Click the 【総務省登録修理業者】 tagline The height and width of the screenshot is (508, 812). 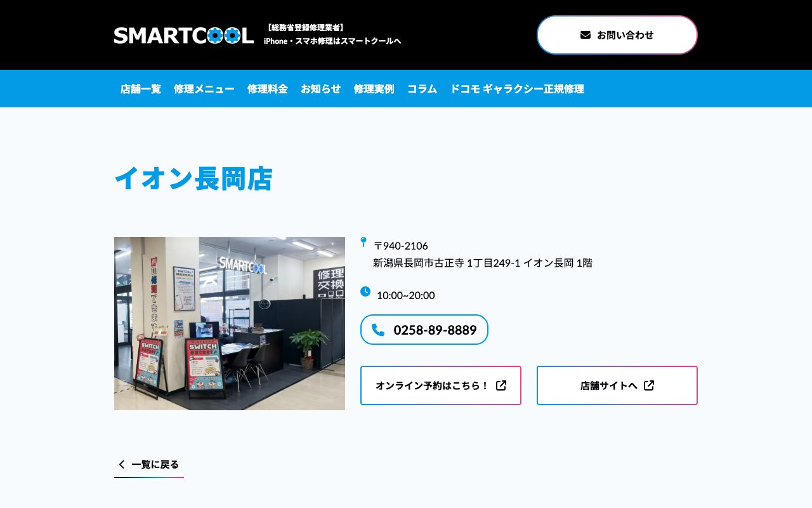[305, 28]
